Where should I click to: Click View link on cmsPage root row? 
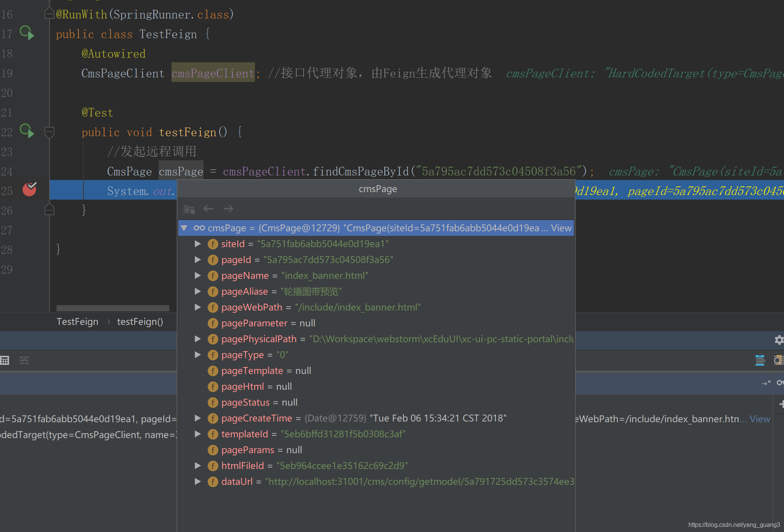(561, 228)
